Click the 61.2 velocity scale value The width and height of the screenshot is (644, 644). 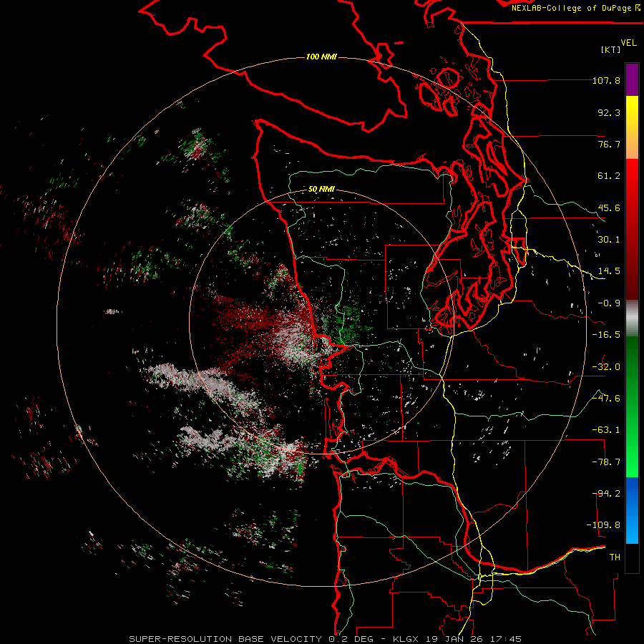[x=609, y=176]
